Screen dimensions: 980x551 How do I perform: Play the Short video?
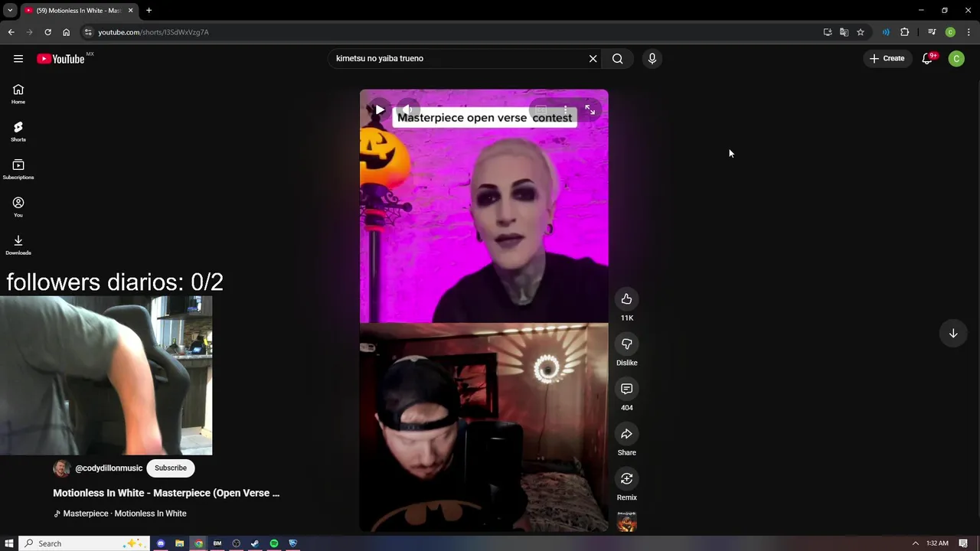coord(380,109)
